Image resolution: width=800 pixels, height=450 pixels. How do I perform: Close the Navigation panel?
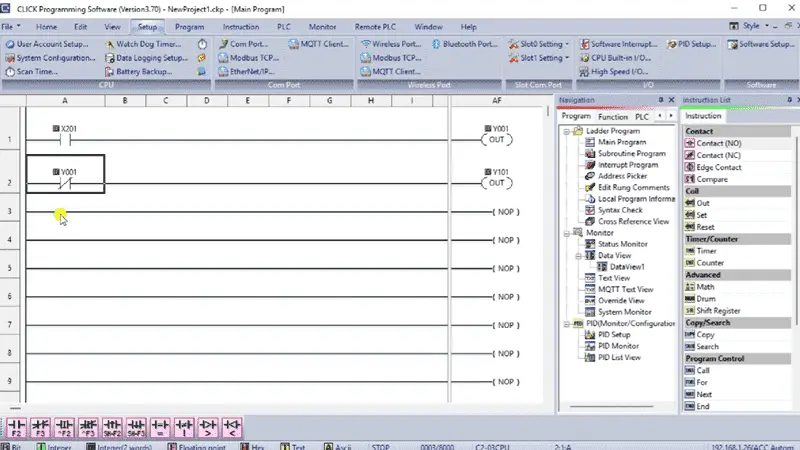tap(671, 100)
